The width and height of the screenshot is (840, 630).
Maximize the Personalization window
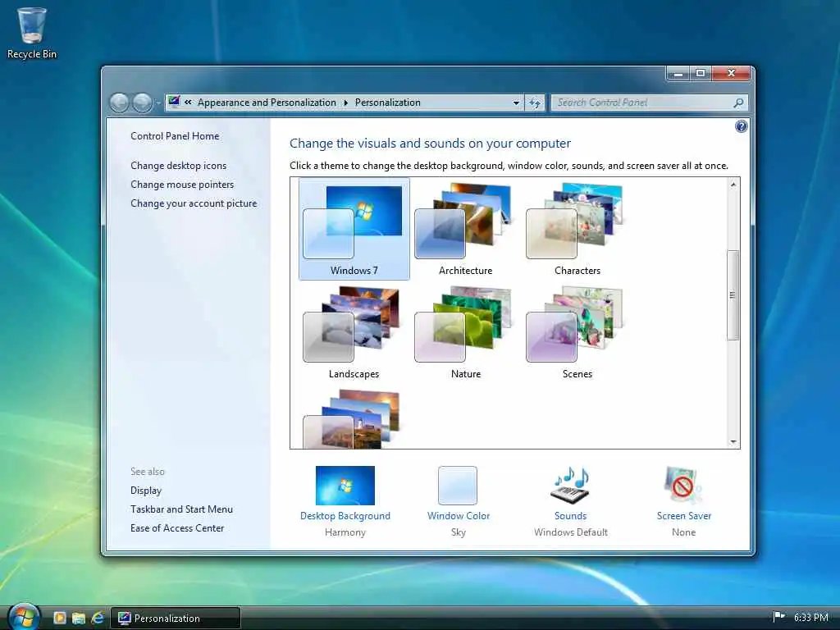(x=701, y=73)
